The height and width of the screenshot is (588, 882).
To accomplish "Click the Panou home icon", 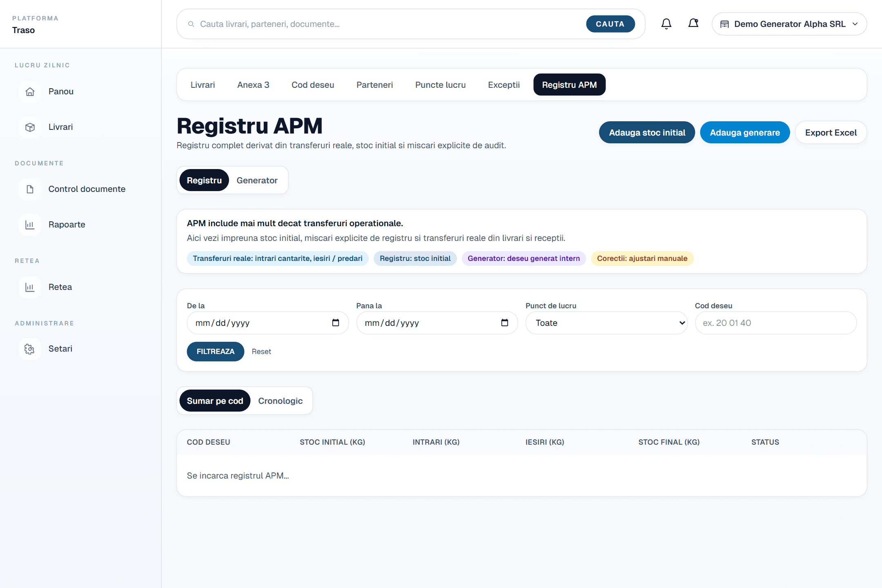I will [x=30, y=91].
